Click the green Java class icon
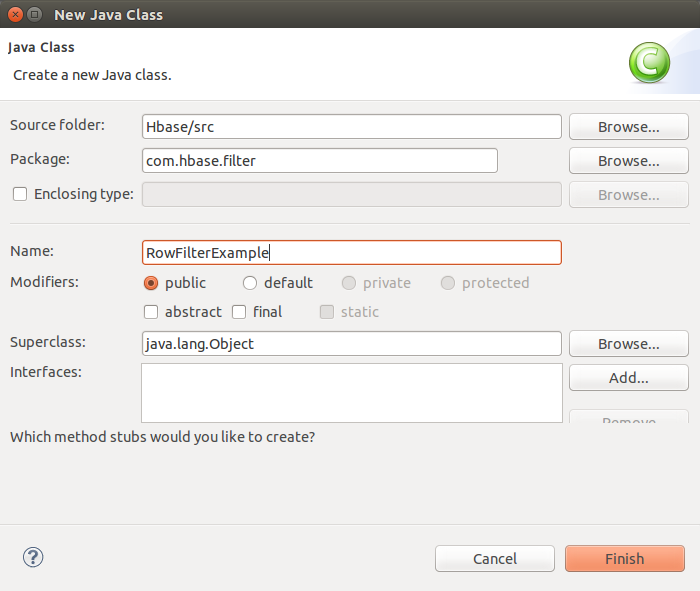Screen dimensions: 700x591 [x=648, y=63]
